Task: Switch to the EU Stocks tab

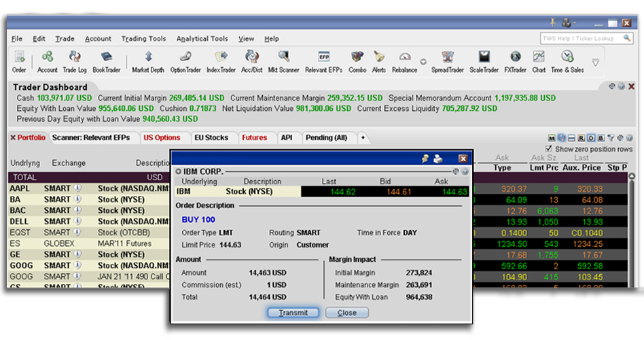Action: [x=211, y=138]
